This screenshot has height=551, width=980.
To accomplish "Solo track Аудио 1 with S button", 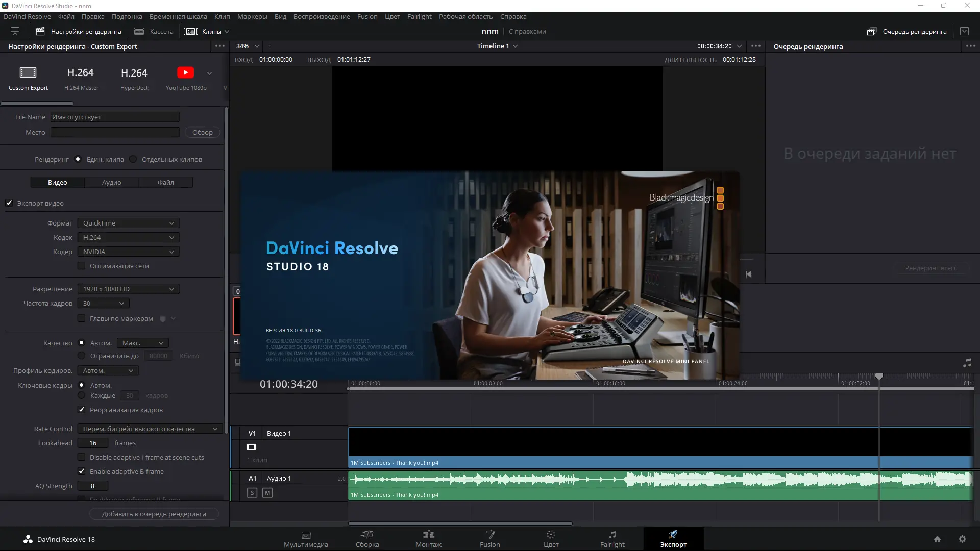I will click(252, 493).
